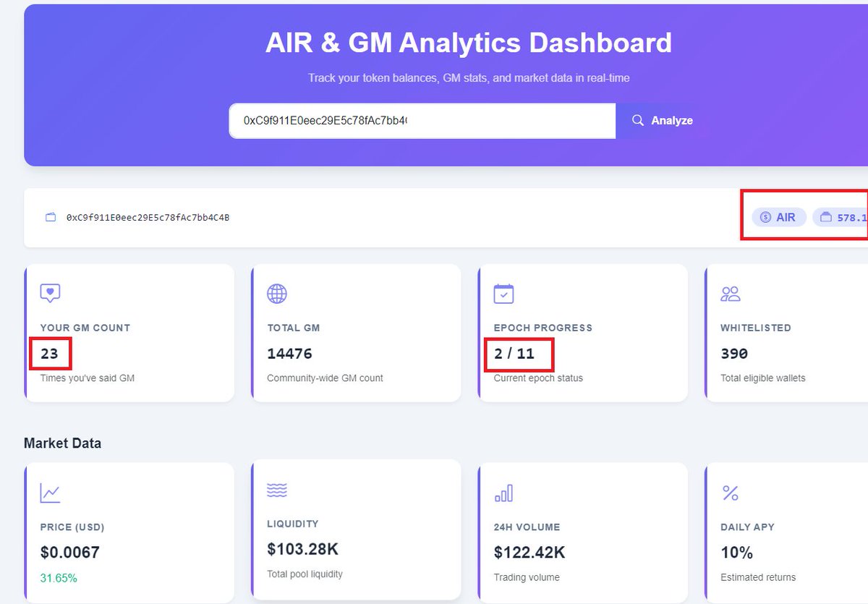Click the YOUR GM COUNT label

pyautogui.click(x=85, y=328)
